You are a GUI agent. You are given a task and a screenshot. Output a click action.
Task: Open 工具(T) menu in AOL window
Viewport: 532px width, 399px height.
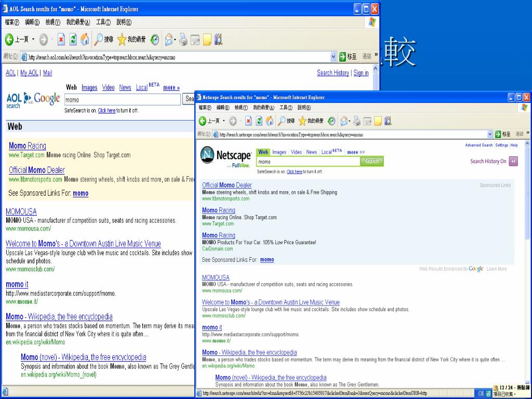tap(103, 22)
